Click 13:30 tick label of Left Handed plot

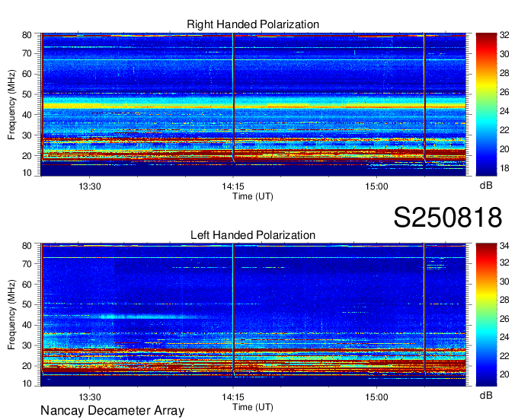click(90, 397)
